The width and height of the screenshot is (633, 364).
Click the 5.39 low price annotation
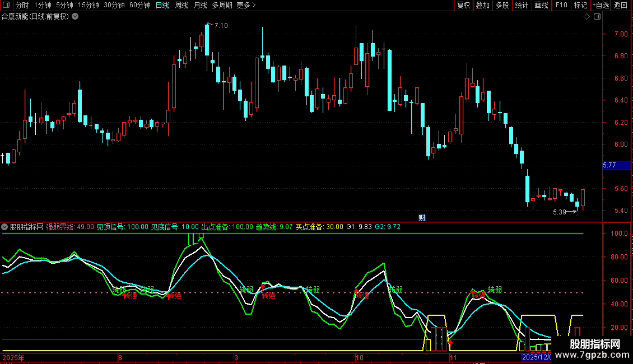[560, 212]
